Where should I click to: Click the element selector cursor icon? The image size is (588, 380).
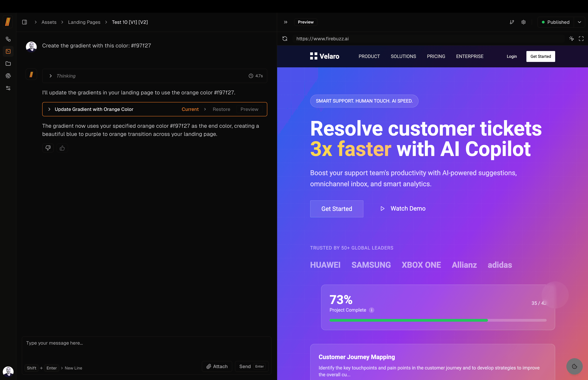click(571, 39)
